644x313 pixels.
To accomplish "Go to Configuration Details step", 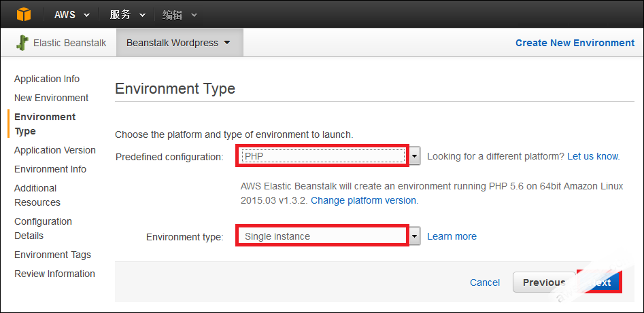I will tap(43, 229).
